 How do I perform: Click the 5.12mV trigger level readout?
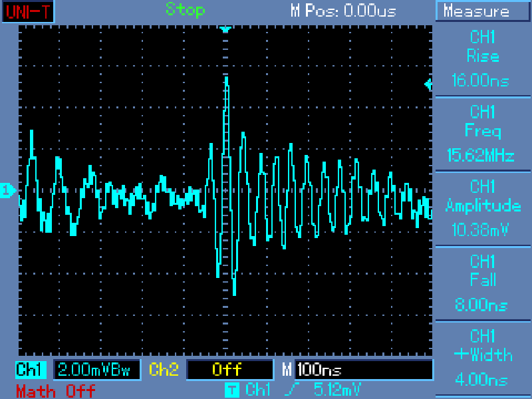click(x=338, y=390)
